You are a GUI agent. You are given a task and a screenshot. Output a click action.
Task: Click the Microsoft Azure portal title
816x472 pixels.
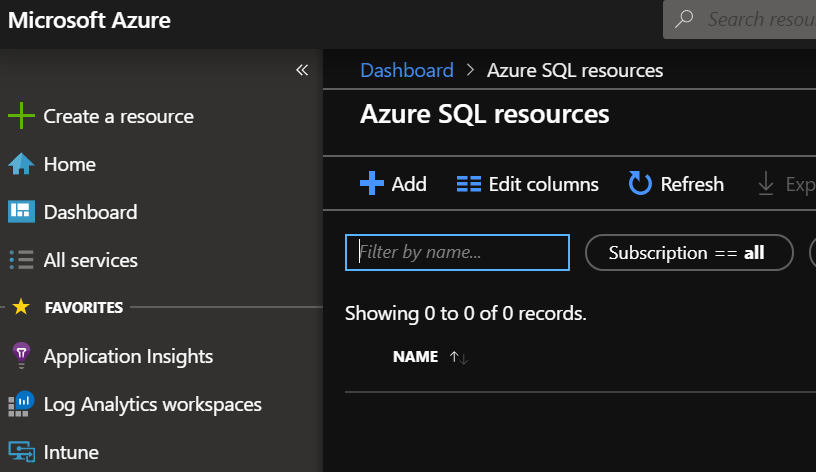click(x=90, y=20)
